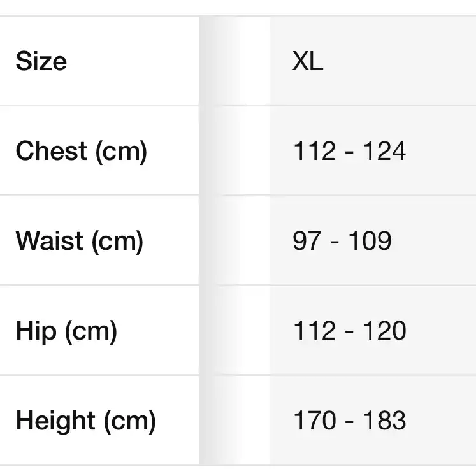The height and width of the screenshot is (476, 476).
Task: Click the XL size column header
Action: (x=308, y=61)
